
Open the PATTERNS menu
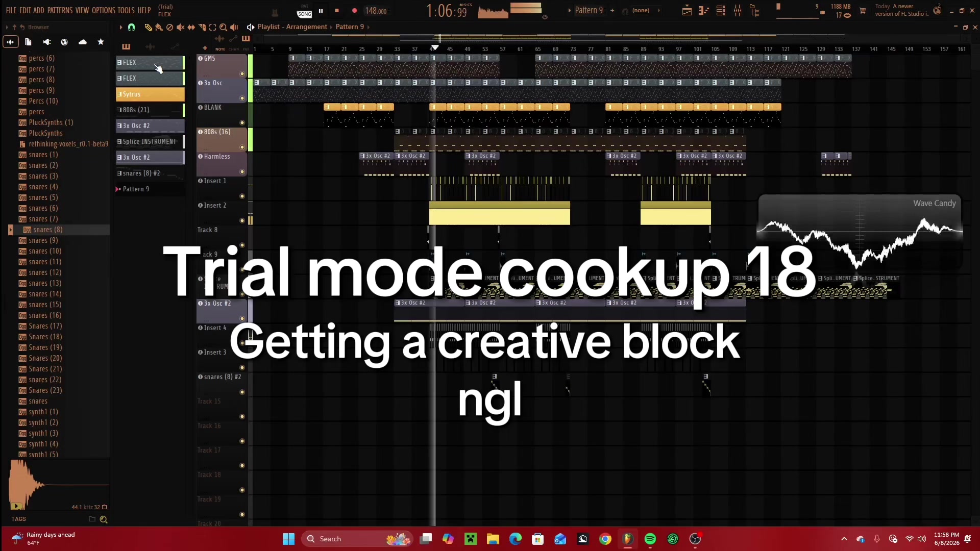pyautogui.click(x=60, y=10)
